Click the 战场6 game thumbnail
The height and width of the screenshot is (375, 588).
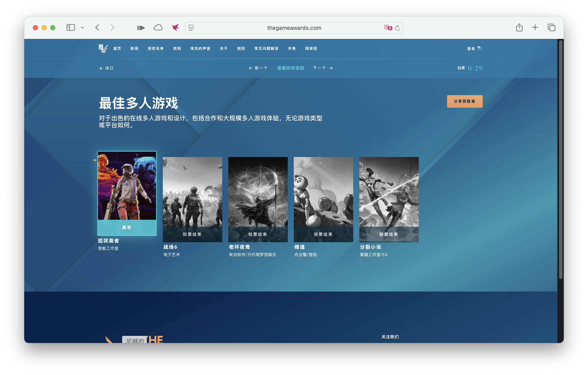click(192, 200)
